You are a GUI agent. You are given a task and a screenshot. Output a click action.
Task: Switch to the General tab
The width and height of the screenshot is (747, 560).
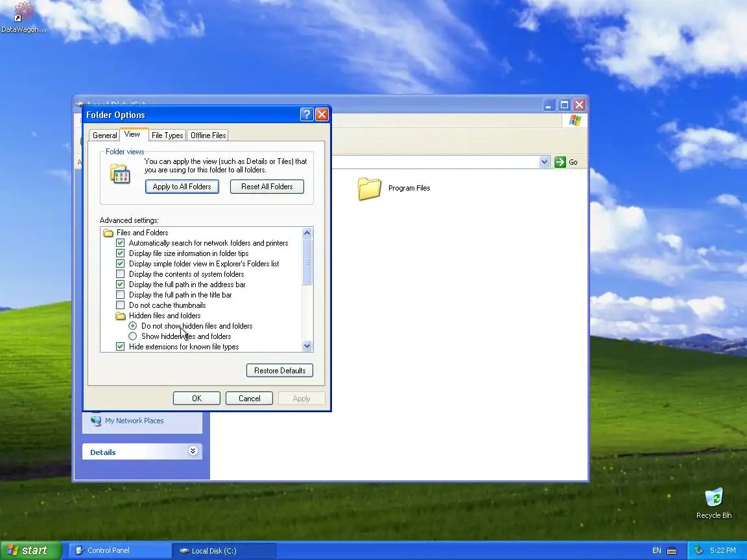[104, 135]
